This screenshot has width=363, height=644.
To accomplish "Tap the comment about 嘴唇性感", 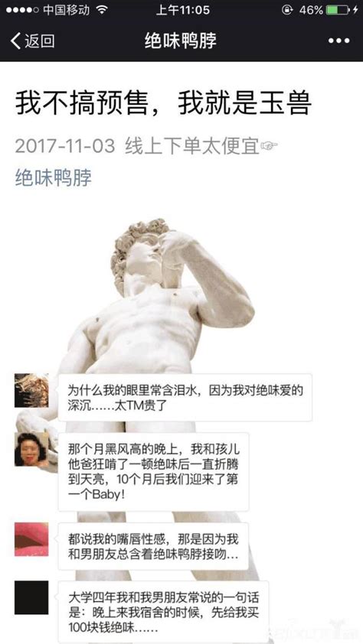I will tap(153, 546).
